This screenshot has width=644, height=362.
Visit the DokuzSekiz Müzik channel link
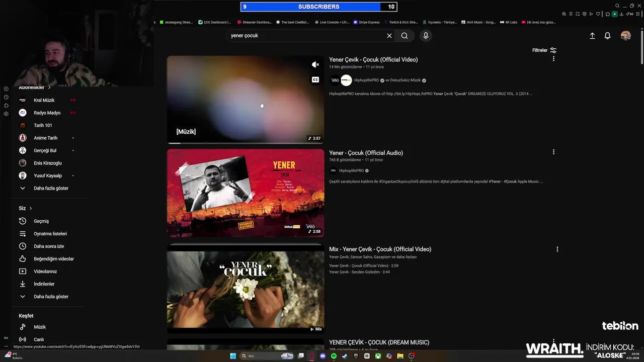click(405, 80)
